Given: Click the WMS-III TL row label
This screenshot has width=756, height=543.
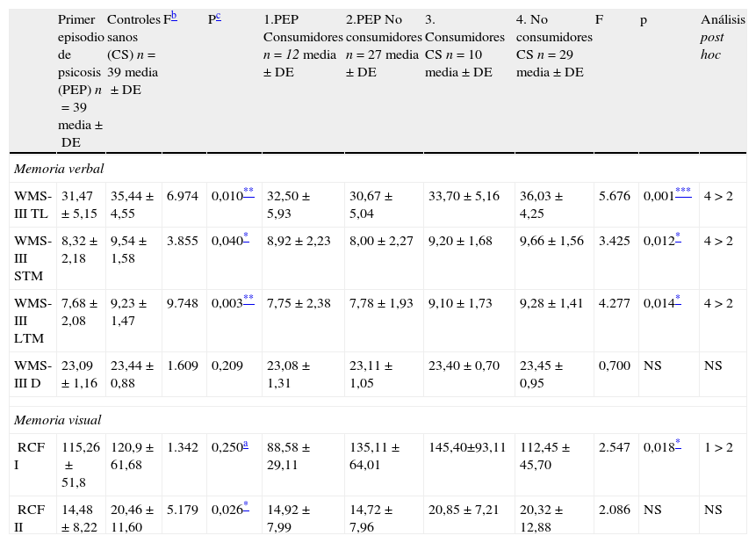Looking at the screenshot, I should [x=32, y=205].
